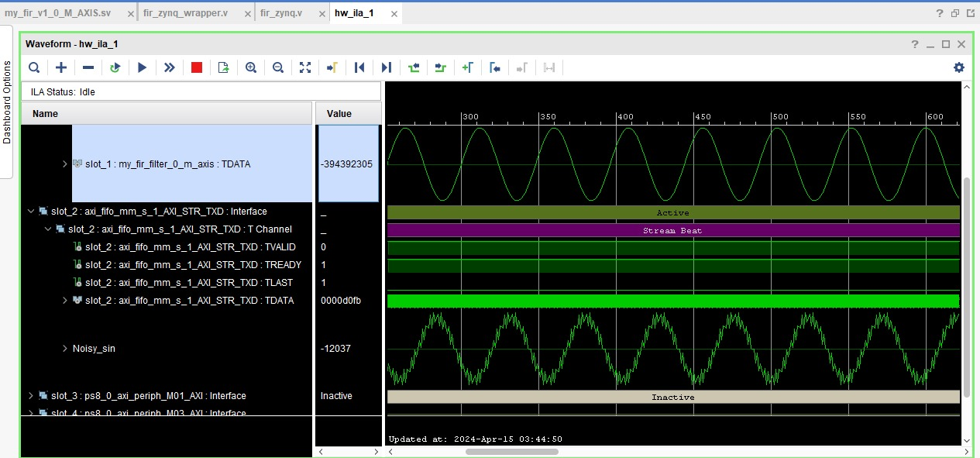The image size is (980, 458).
Task: Zoom in on the waveform
Action: (251, 67)
